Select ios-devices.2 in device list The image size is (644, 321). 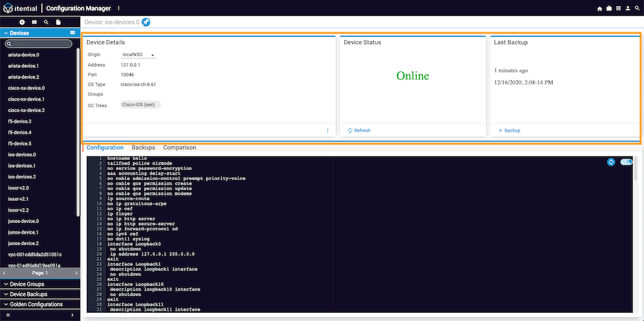[x=22, y=177]
